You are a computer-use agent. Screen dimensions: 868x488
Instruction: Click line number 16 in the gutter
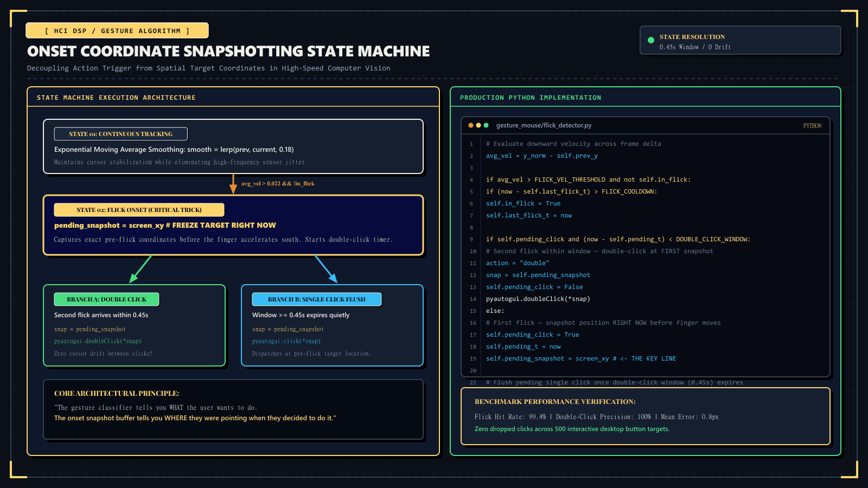tap(473, 323)
